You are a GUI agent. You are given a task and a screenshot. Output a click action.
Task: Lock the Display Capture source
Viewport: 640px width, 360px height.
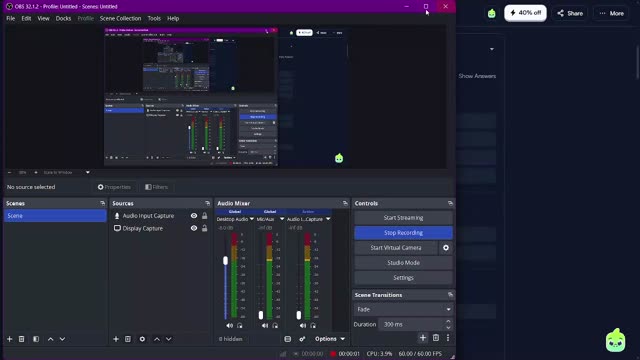point(204,228)
